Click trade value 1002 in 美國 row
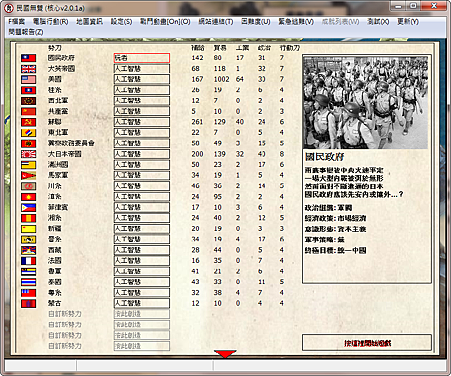 (221, 79)
